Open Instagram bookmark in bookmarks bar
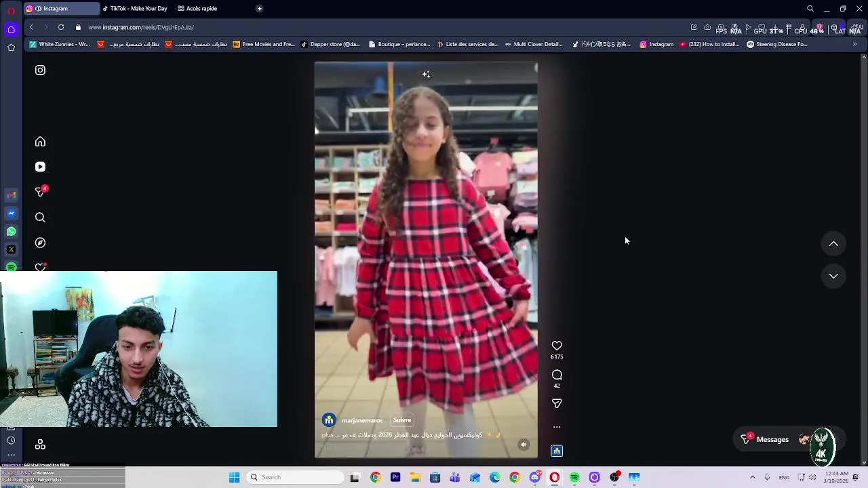 pyautogui.click(x=657, y=44)
